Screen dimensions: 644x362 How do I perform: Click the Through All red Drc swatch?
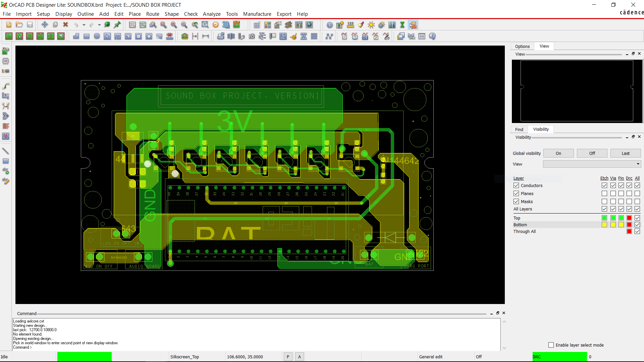pyautogui.click(x=629, y=231)
